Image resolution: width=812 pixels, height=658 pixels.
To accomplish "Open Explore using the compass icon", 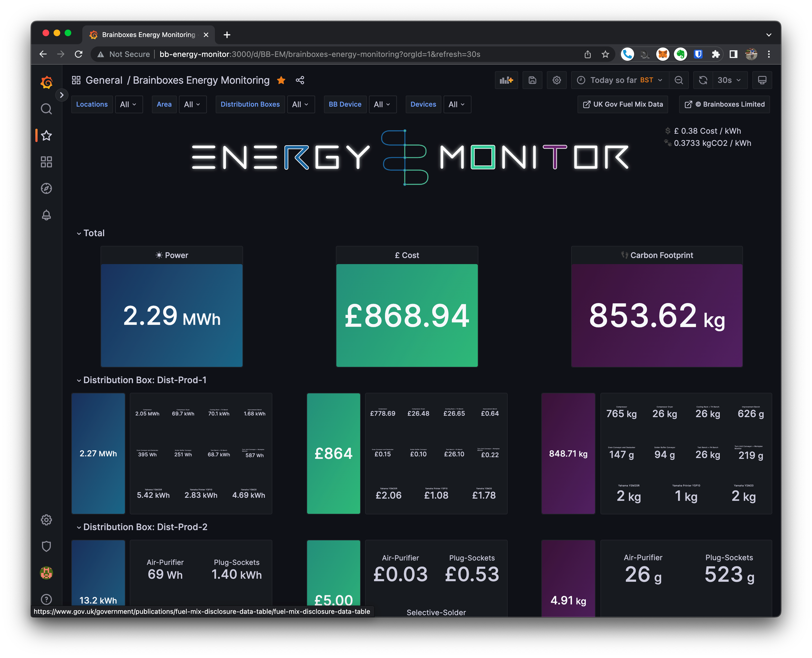I will point(46,188).
